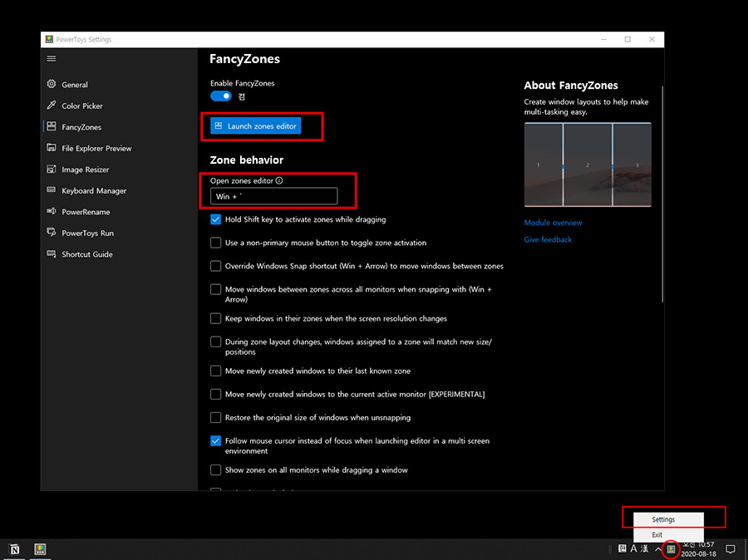Click the FancyZones preview image
The image size is (748, 560).
tap(588, 165)
